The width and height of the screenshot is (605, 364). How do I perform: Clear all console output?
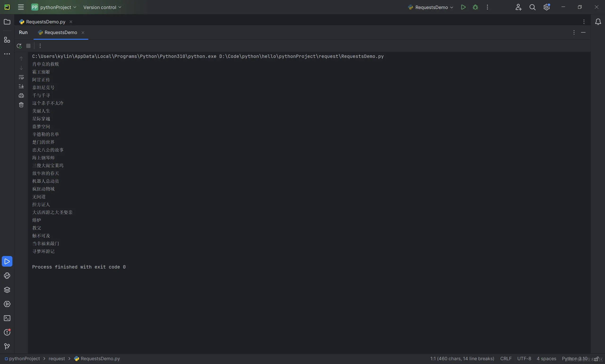click(x=21, y=105)
